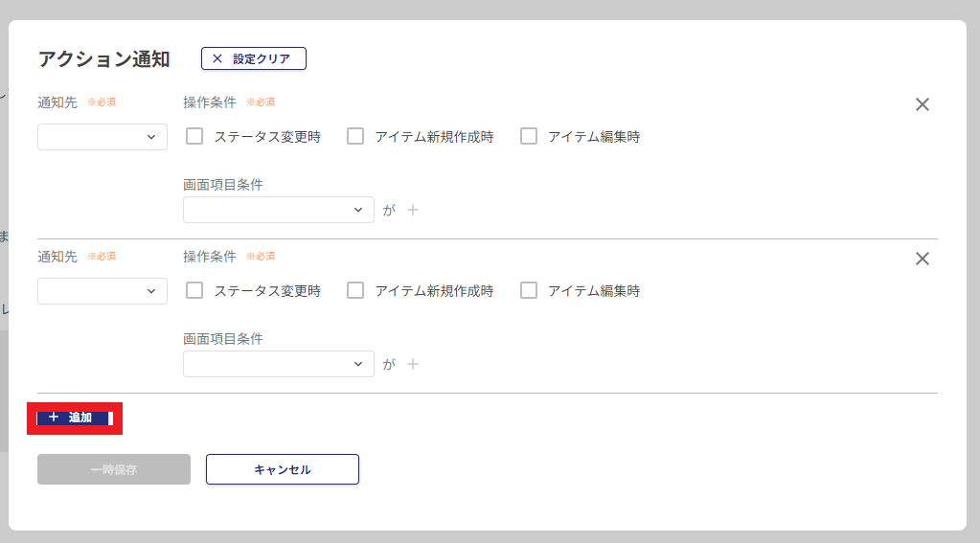
Task: Enable ステータス変更時 in the first rule
Action: click(194, 136)
